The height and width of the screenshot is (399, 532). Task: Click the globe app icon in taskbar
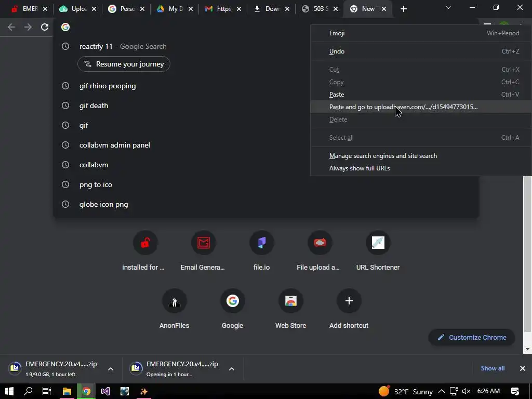point(125,391)
